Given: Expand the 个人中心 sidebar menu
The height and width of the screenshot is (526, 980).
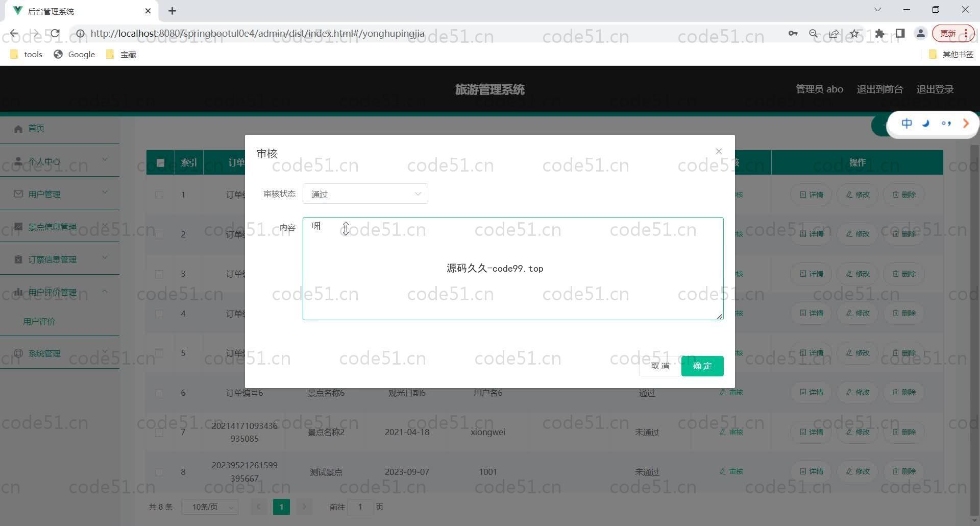Looking at the screenshot, I should [60, 161].
